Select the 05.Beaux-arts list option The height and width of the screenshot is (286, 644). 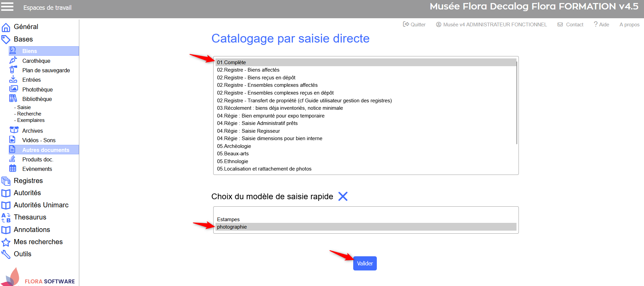(233, 154)
